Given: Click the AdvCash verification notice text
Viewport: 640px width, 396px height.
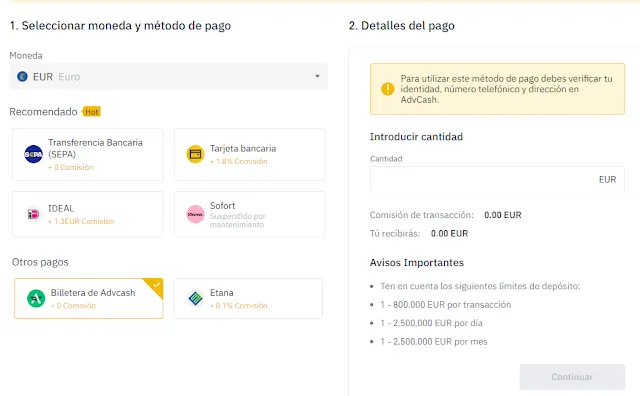Looking at the screenshot, I should click(x=506, y=89).
